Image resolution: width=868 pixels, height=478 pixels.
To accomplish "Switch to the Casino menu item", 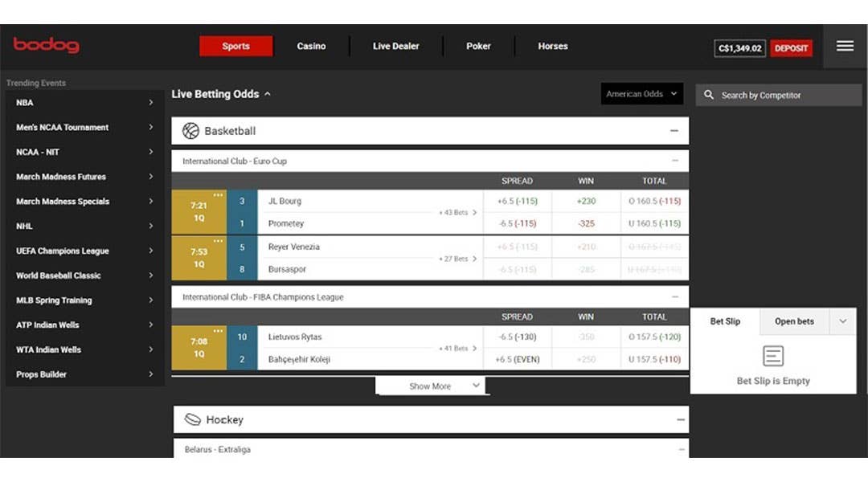I will [311, 46].
